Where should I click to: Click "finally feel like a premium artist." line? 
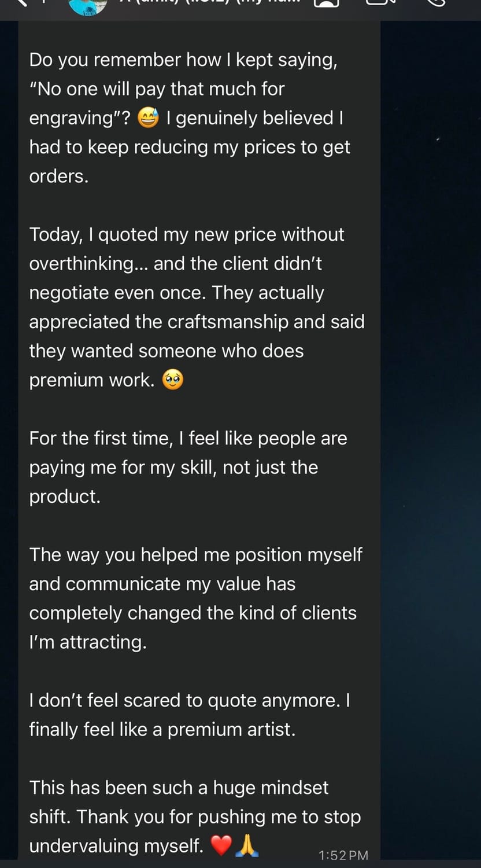pyautogui.click(x=162, y=729)
